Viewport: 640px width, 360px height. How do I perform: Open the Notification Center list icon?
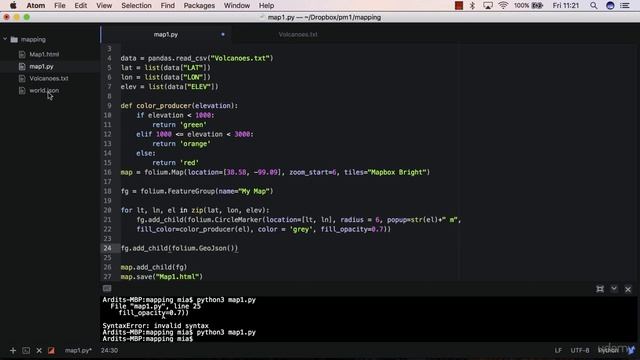click(x=625, y=5)
